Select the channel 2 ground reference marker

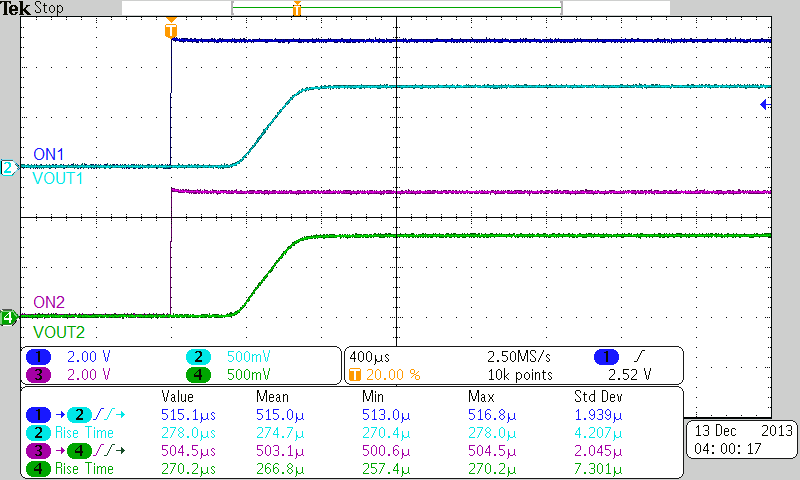9,167
